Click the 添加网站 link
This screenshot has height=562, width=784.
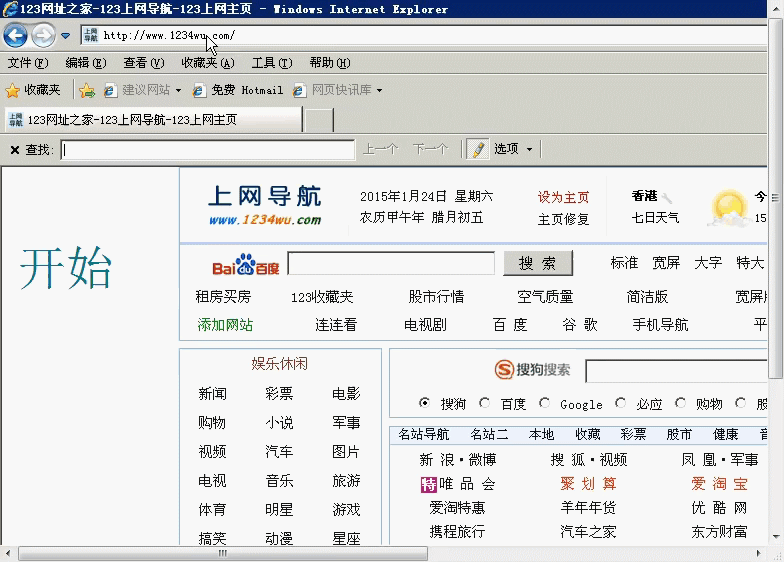click(x=225, y=326)
